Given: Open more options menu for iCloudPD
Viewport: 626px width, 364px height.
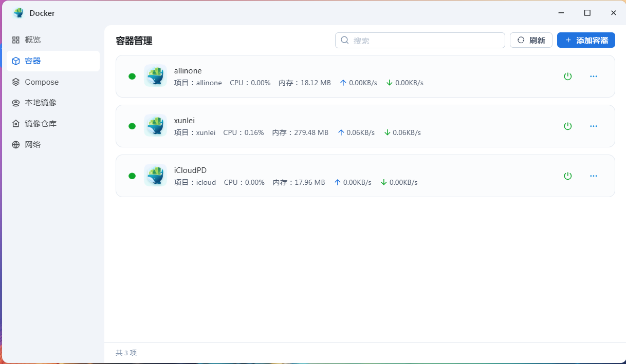Looking at the screenshot, I should pos(594,176).
